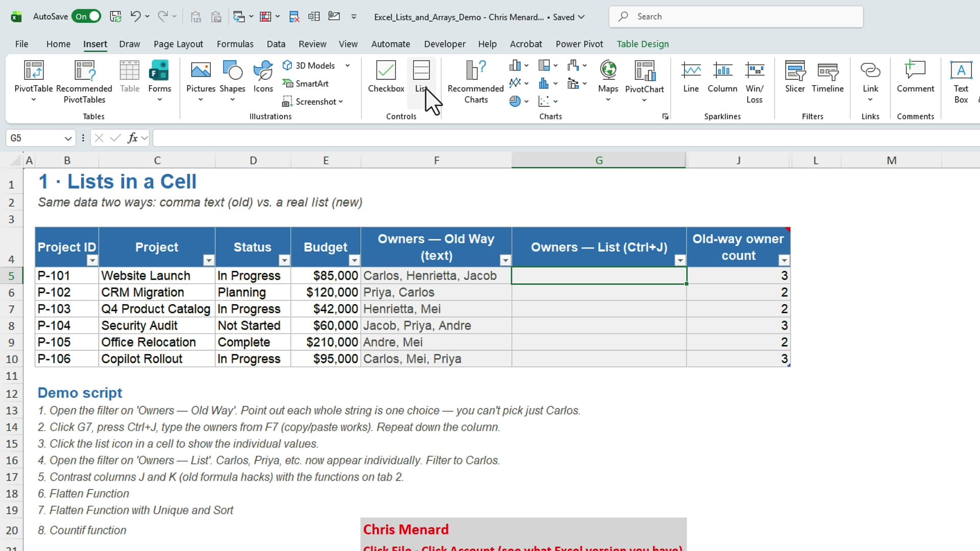
Task: Toggle the AutoSave switch
Action: tap(86, 16)
